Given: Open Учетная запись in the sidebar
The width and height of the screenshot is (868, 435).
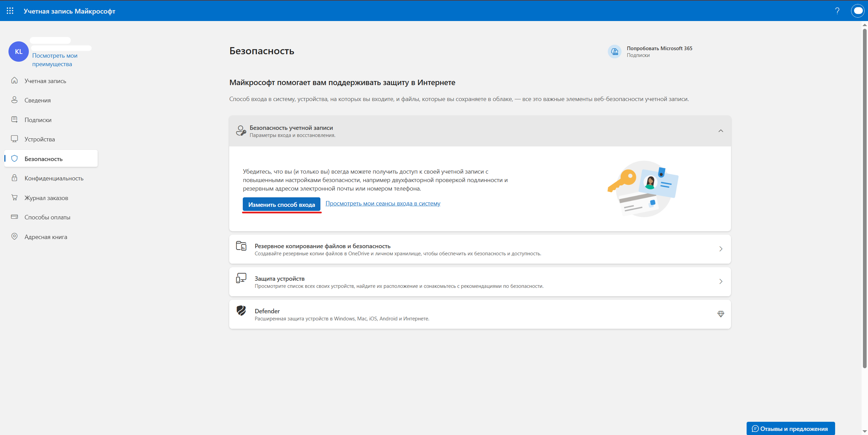Looking at the screenshot, I should pos(51,81).
